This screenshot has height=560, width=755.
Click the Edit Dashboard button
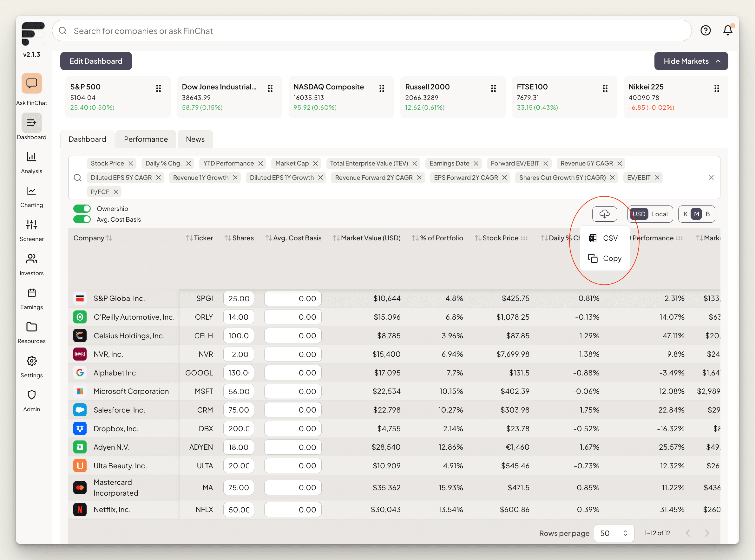96,61
